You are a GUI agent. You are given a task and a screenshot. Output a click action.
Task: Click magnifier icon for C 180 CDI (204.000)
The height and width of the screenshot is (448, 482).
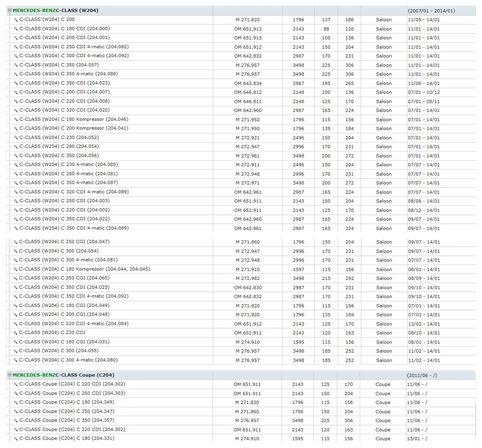(16, 29)
